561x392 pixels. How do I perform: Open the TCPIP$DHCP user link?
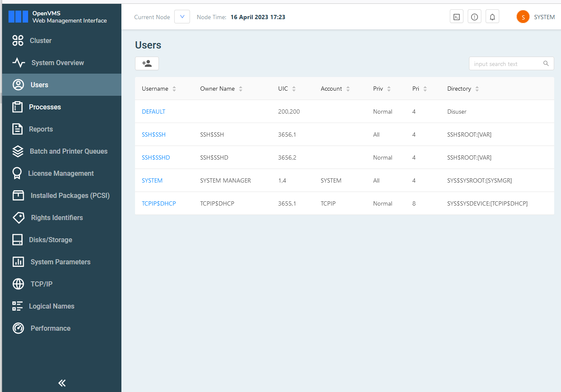point(158,203)
